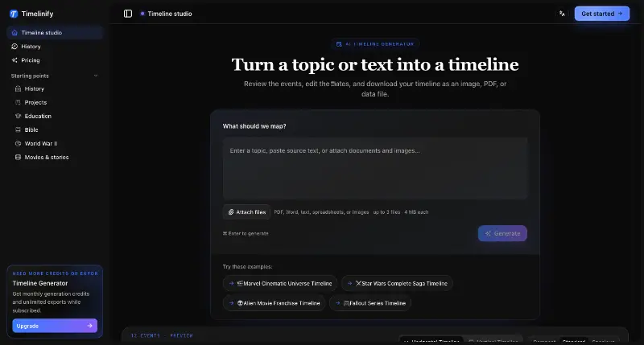Click the 'What should we map?' label

(254, 126)
